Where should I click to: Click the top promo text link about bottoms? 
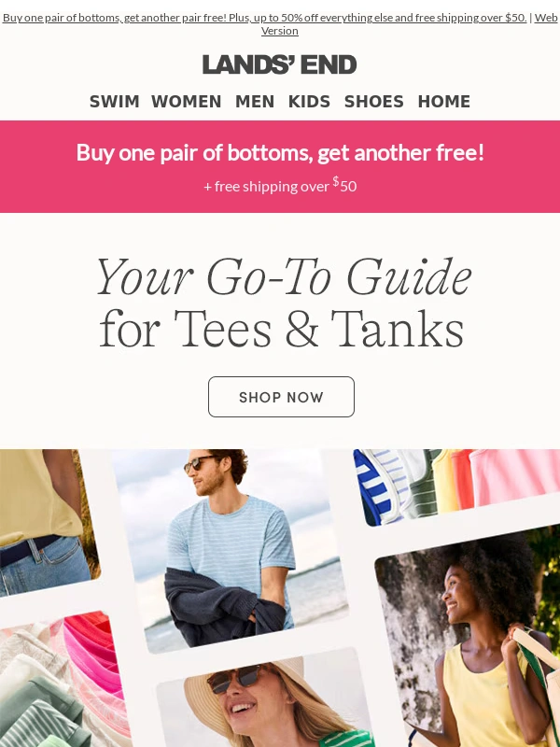[265, 18]
